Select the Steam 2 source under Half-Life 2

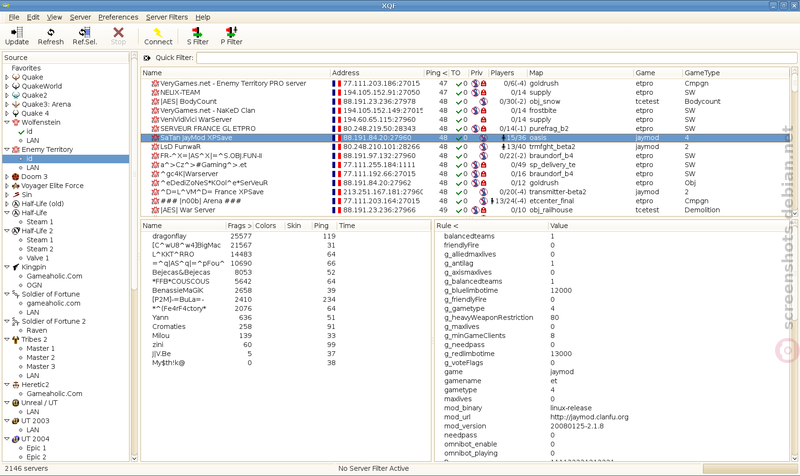point(40,249)
